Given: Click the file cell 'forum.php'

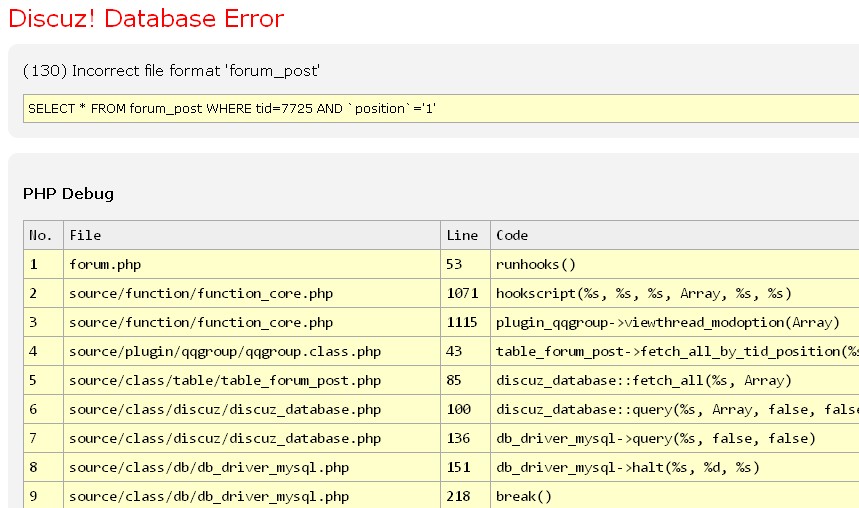Looking at the screenshot, I should pos(252,264).
